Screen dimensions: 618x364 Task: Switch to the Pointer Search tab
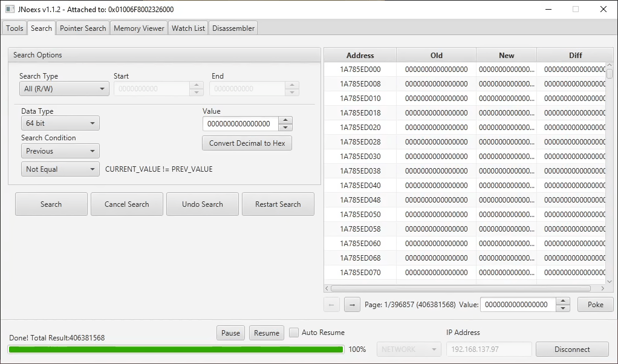(x=83, y=28)
